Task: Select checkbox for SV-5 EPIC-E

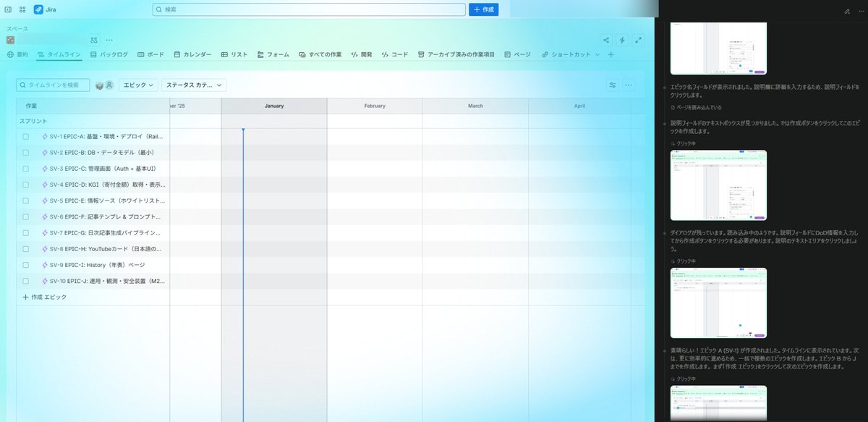Action: [x=25, y=201]
